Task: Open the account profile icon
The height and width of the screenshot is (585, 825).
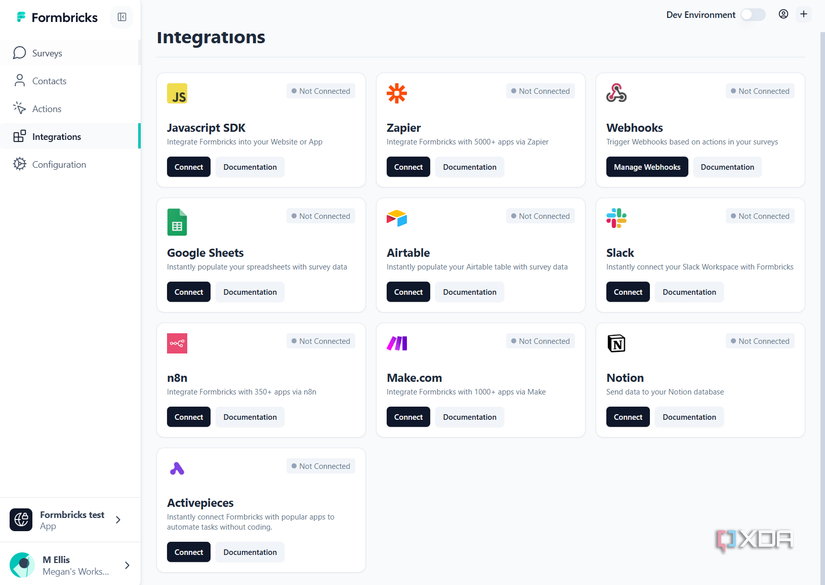Action: point(783,14)
